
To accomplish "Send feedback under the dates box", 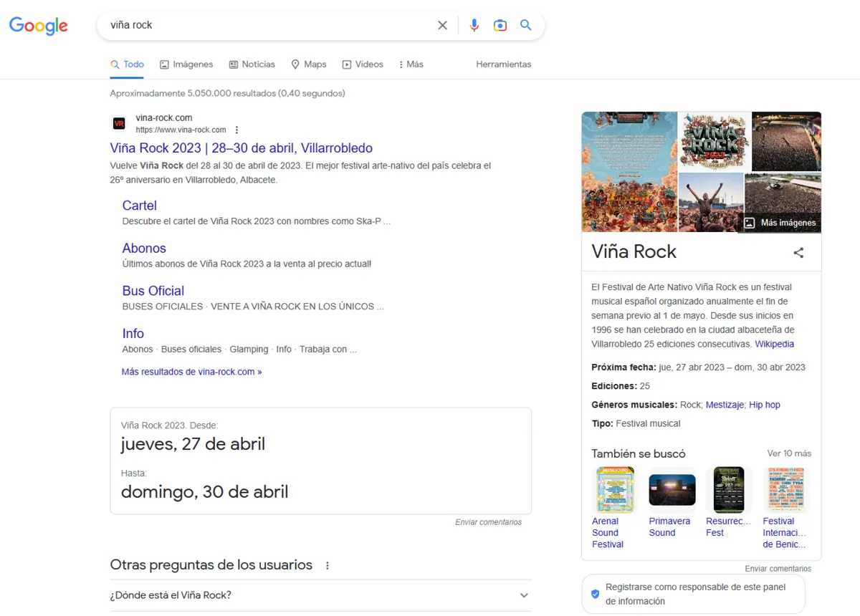I will [x=488, y=522].
